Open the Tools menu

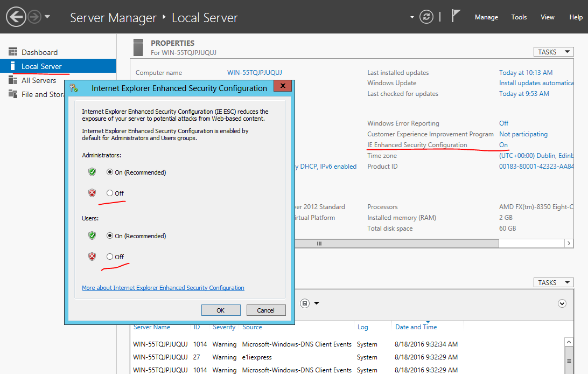[519, 17]
